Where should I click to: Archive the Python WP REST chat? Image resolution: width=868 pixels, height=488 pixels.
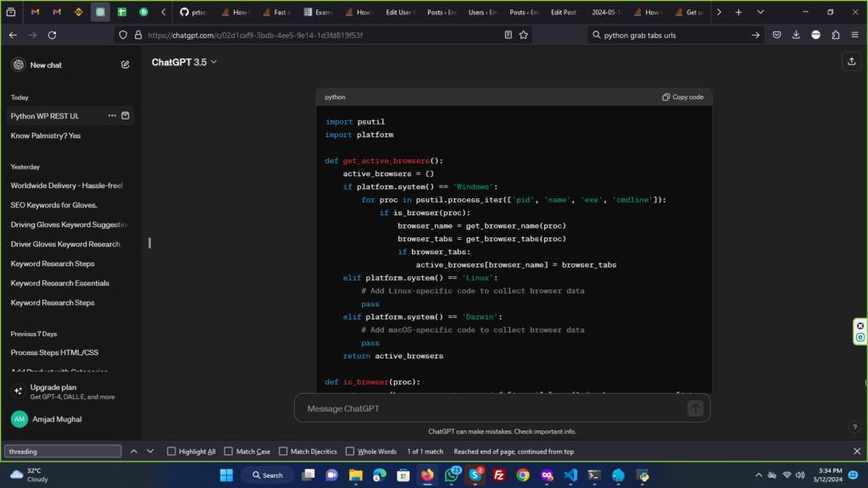[125, 116]
